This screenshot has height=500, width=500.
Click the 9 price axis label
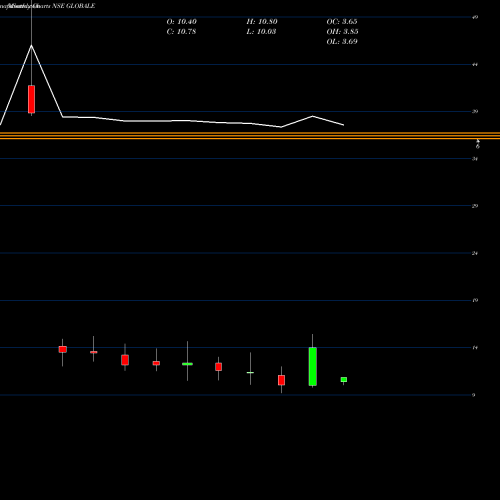473,395
